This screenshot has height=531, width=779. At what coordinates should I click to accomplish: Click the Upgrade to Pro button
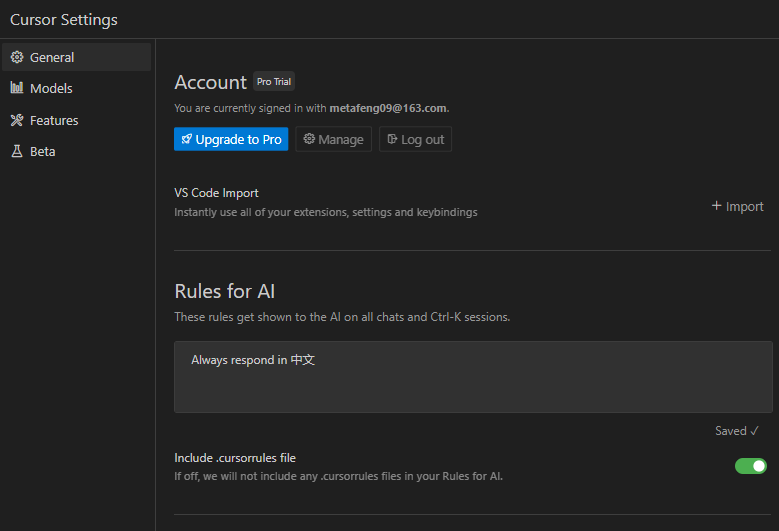click(231, 139)
